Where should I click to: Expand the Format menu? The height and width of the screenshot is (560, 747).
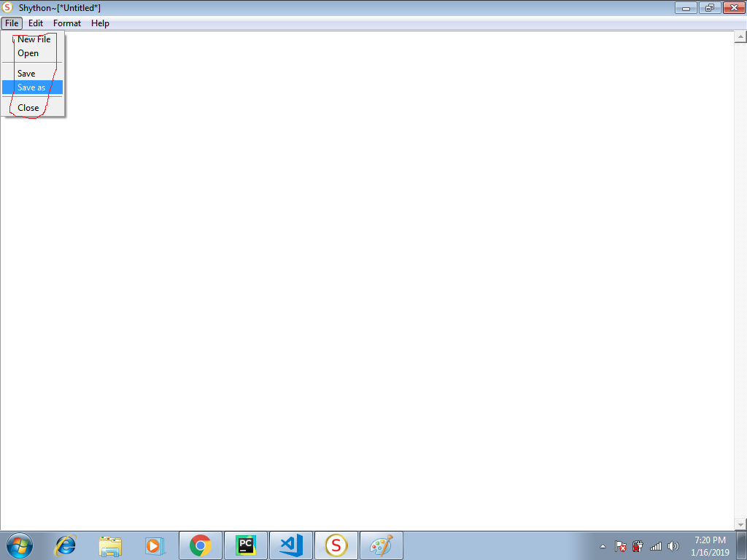67,23
